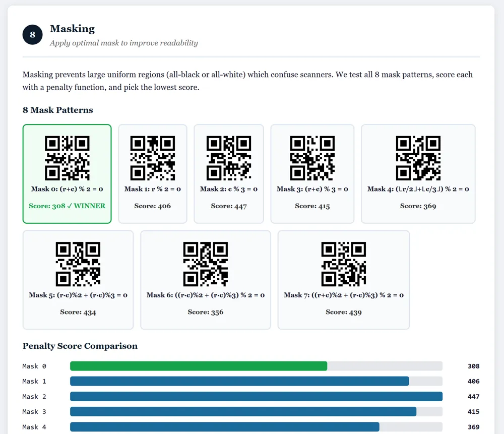Click the Mask 0 QR code thumbnail
Screen dimensions: 504x434
[x=67, y=158]
